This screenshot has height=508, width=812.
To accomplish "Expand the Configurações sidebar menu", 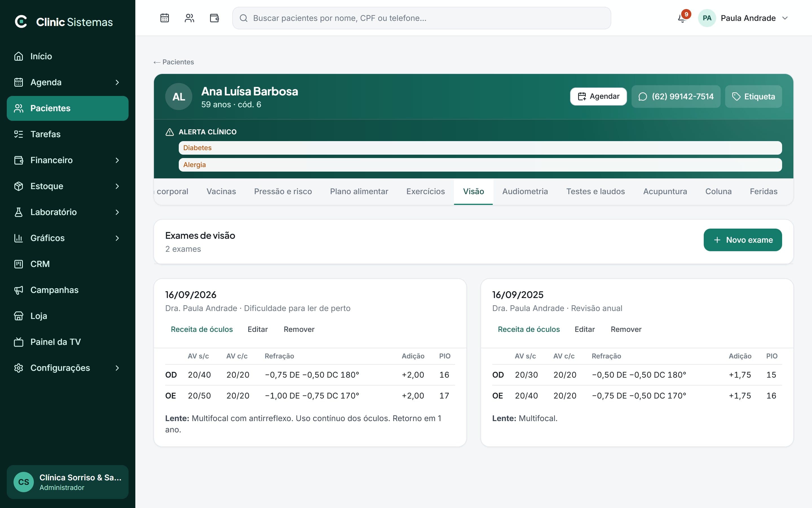I will click(67, 368).
